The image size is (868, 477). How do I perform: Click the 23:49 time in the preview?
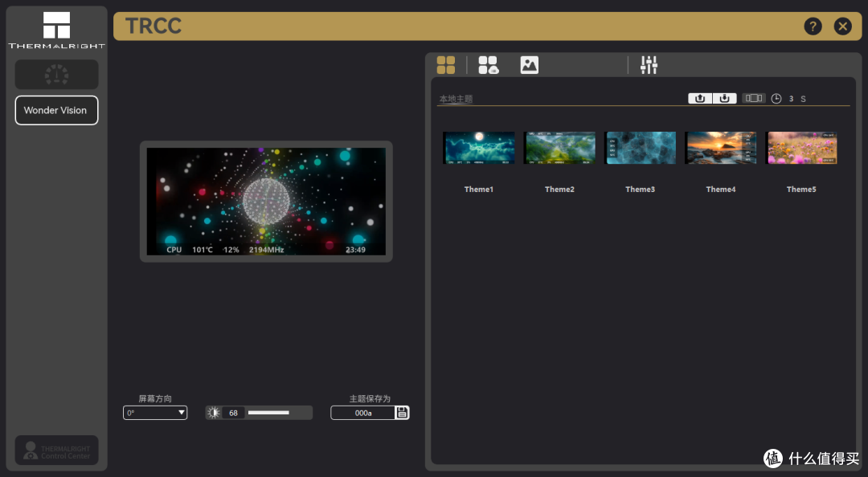point(355,250)
